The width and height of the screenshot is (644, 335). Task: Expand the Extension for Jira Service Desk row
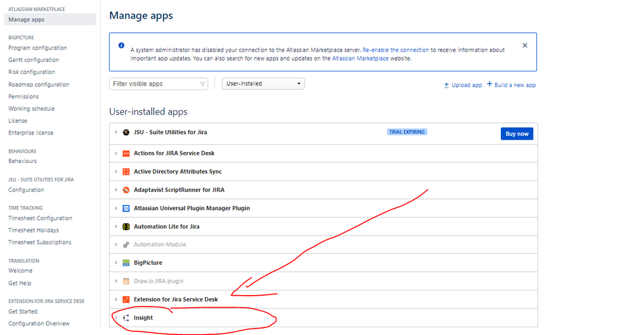pyautogui.click(x=116, y=300)
